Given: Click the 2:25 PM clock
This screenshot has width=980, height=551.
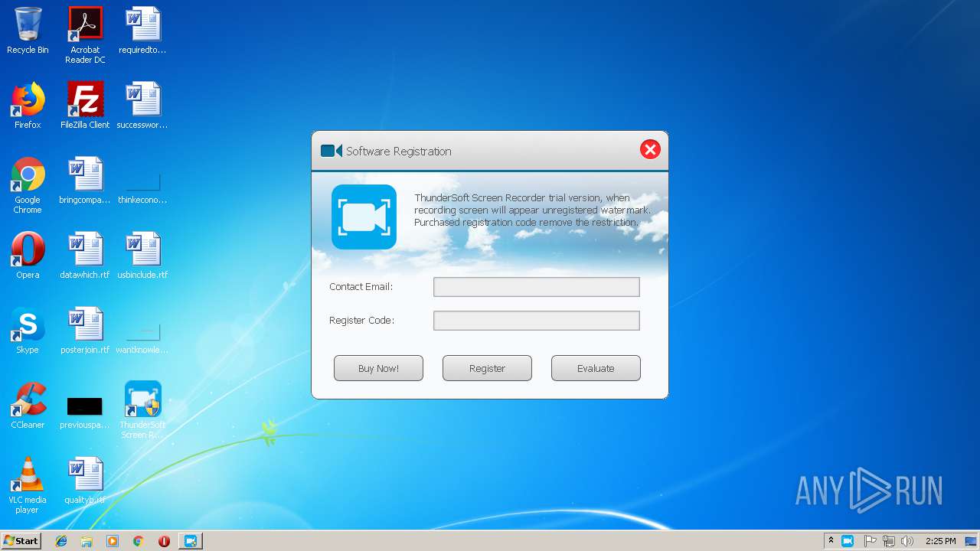Looking at the screenshot, I should pos(940,541).
